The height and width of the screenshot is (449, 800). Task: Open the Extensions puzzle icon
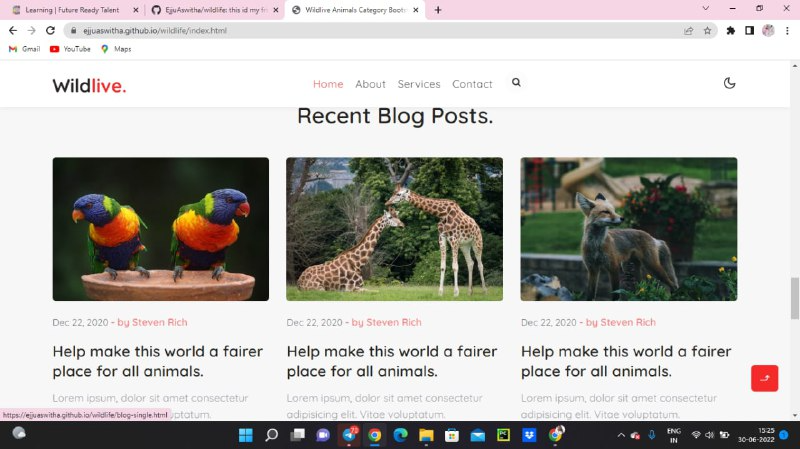click(731, 31)
